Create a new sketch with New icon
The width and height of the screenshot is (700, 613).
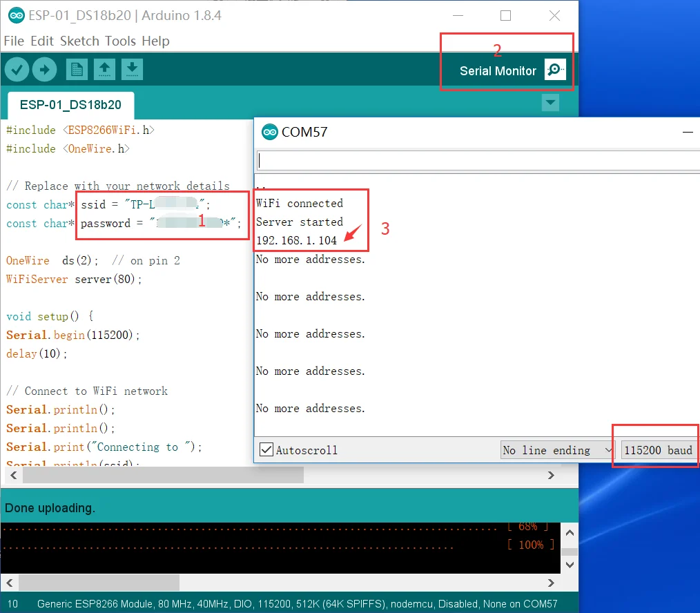pos(77,70)
